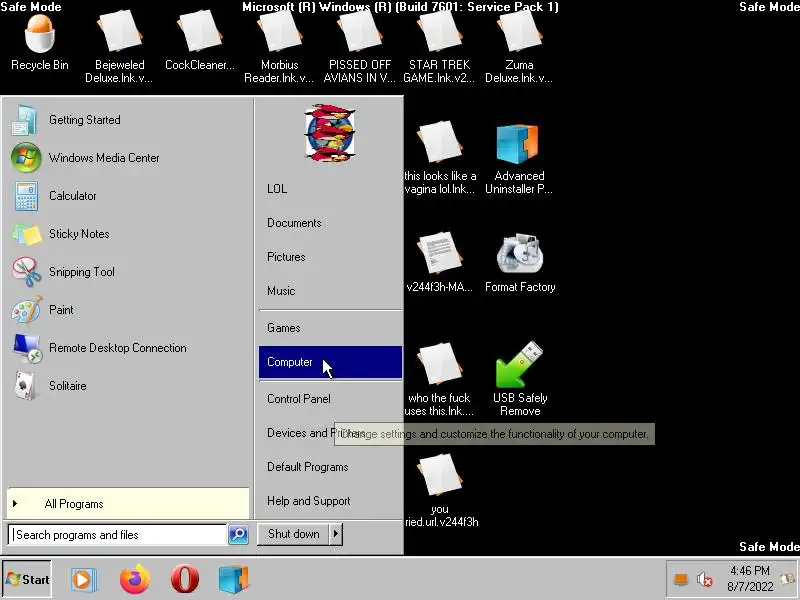Open Getting Started from Start menu

pos(128,120)
